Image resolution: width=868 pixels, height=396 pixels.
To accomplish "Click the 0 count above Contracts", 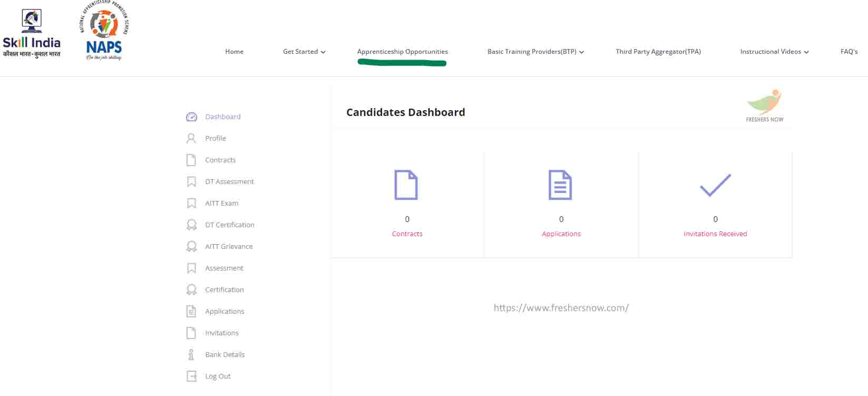I will [x=407, y=219].
